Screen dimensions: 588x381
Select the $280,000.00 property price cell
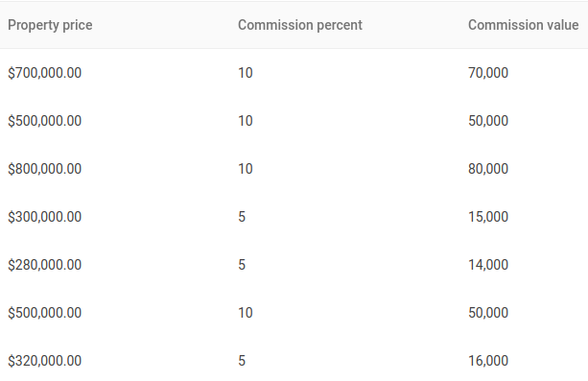pos(45,265)
